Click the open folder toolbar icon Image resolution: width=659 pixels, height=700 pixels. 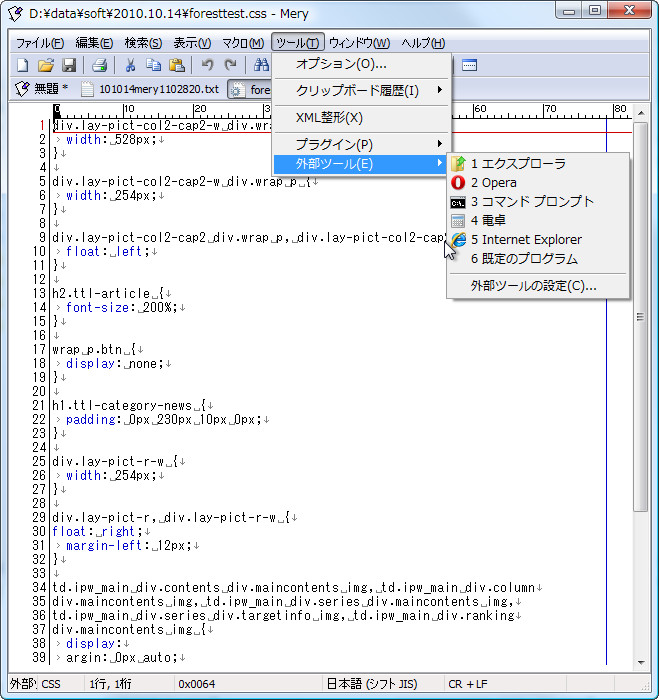pos(46,65)
